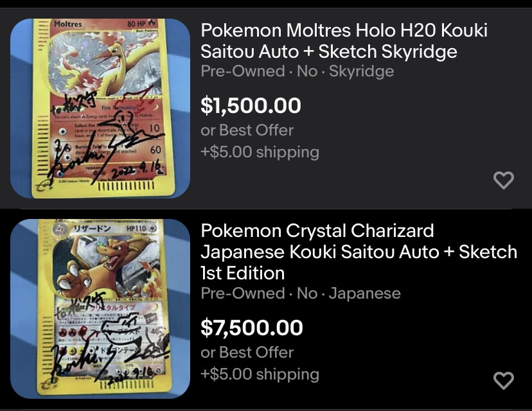Tap the heart icon for the Charizard listing
The height and width of the screenshot is (411, 532).
pos(504,380)
